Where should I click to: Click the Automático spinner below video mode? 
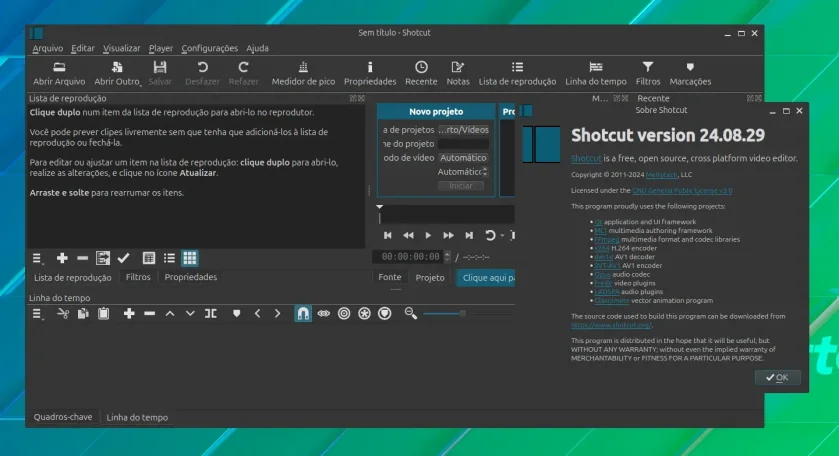pos(462,171)
